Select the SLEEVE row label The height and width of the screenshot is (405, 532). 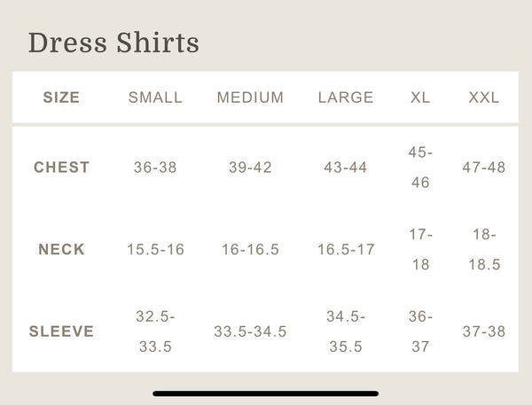coord(61,331)
